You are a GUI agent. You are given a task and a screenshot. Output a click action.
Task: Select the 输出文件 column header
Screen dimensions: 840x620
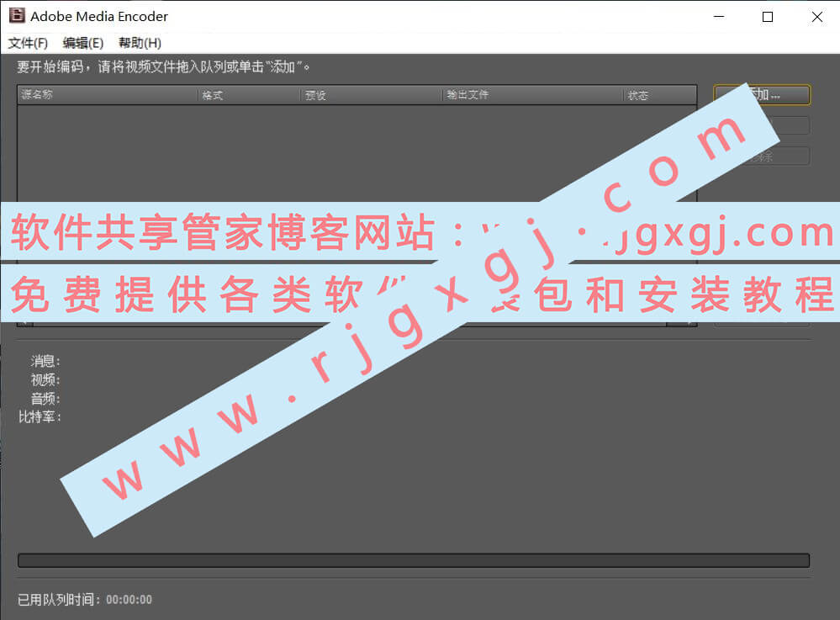534,95
